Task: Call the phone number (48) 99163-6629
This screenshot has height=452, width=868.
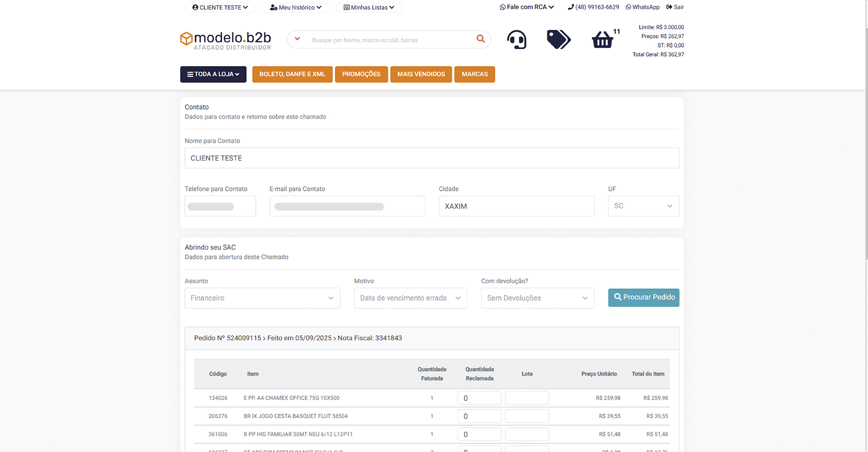Action: tap(593, 7)
